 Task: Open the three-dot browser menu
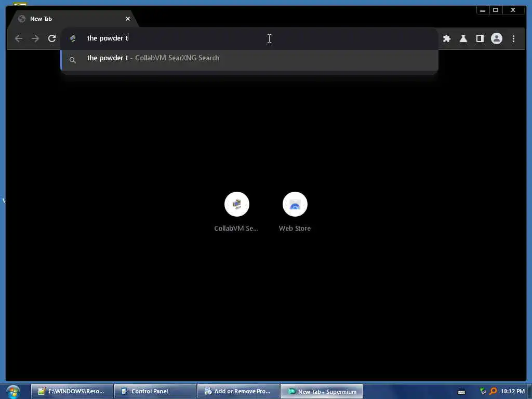pyautogui.click(x=513, y=38)
